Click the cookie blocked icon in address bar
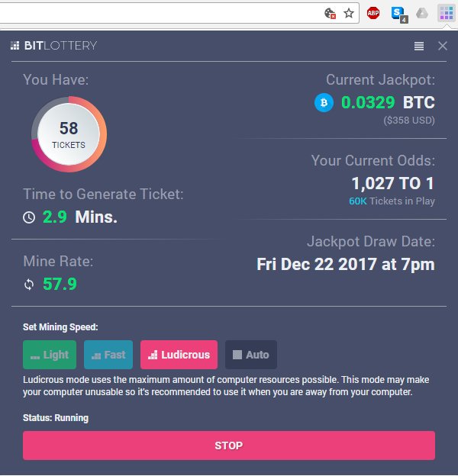This screenshot has width=458, height=476. pyautogui.click(x=330, y=14)
